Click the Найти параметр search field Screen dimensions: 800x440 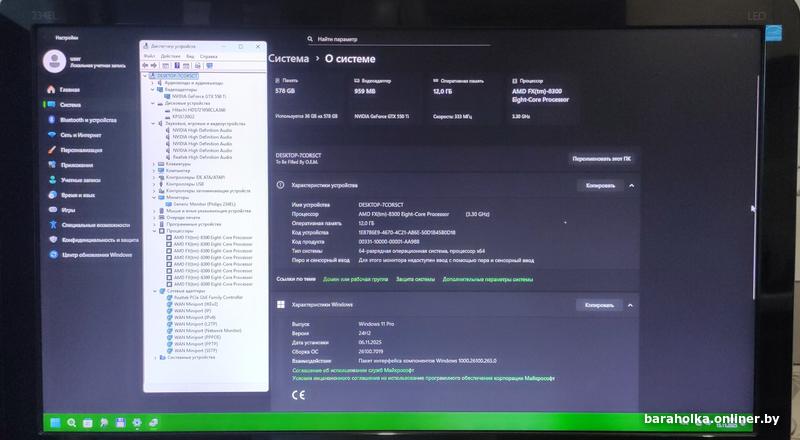[x=398, y=39]
